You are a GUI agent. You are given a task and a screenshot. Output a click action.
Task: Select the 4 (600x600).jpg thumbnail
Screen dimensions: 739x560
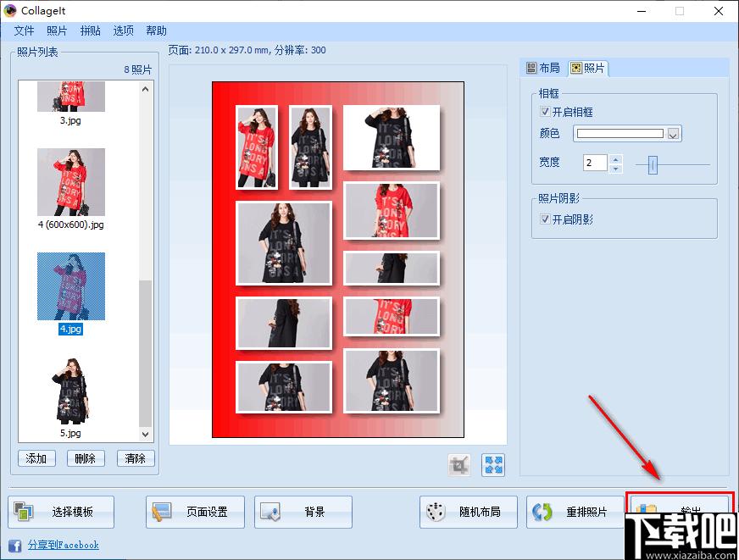71,182
